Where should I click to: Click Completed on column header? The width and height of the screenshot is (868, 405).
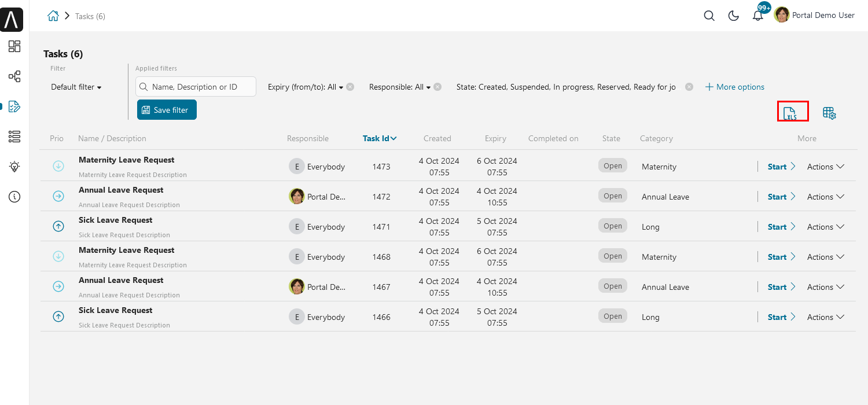tap(553, 138)
